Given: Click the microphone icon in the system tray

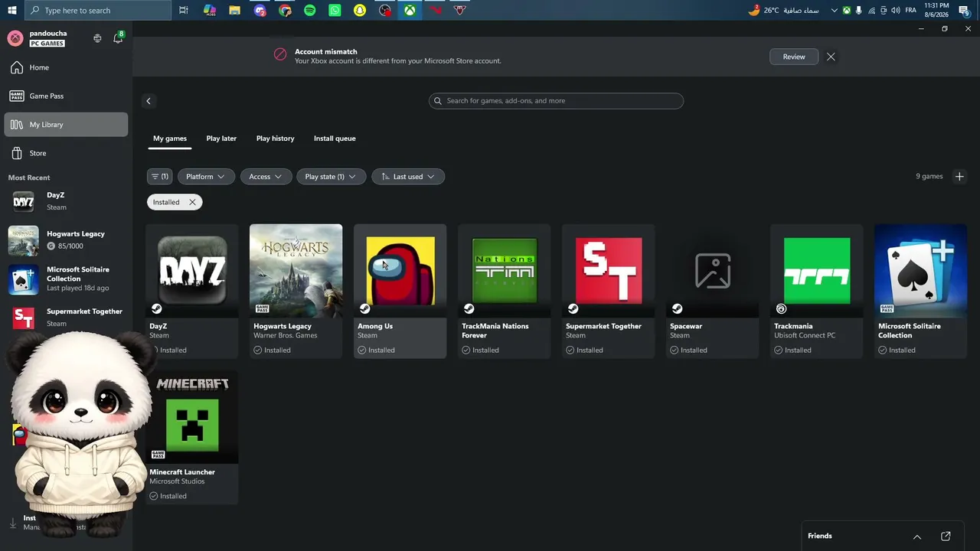Looking at the screenshot, I should pyautogui.click(x=858, y=10).
